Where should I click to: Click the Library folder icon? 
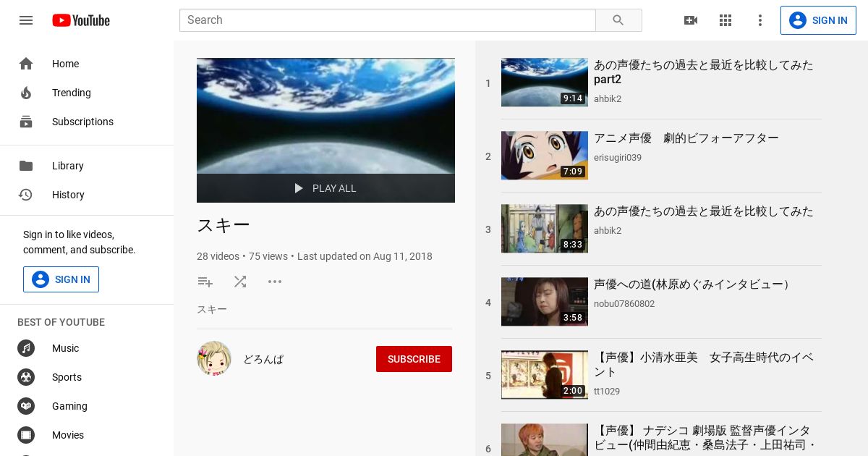click(x=26, y=166)
